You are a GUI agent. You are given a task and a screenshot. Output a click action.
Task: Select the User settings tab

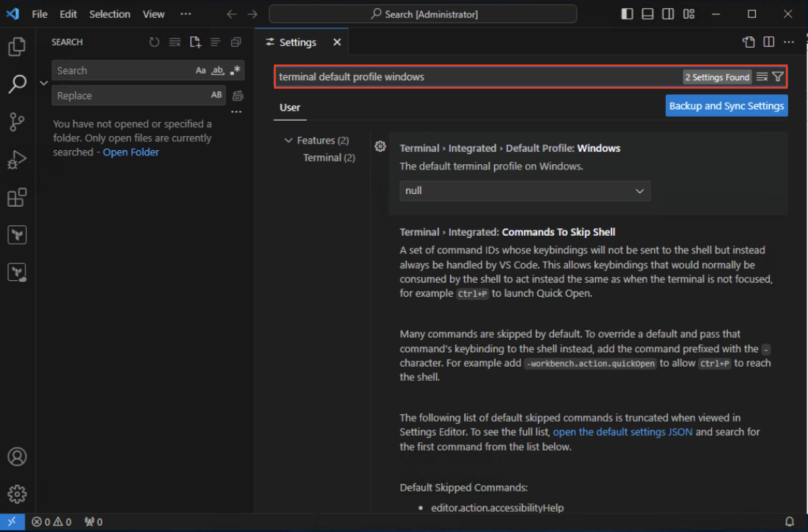[x=290, y=107]
